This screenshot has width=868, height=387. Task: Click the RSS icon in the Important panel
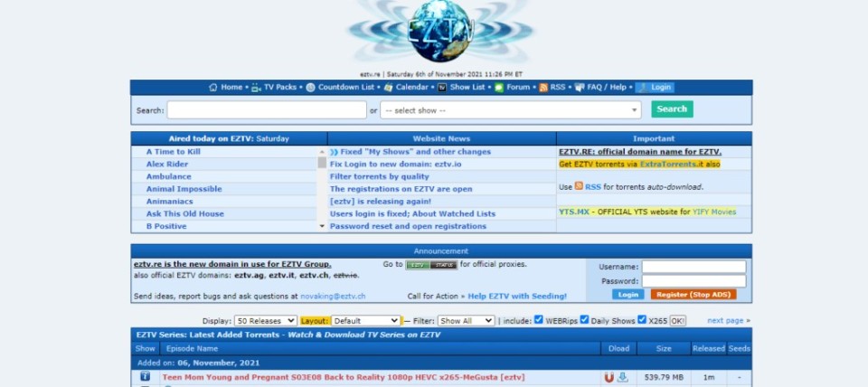[579, 186]
